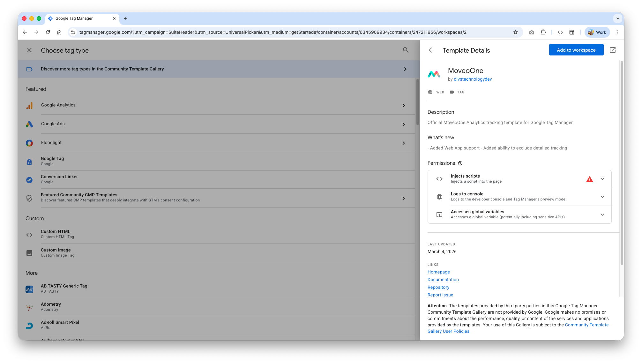Open the Repository link

[438, 287]
